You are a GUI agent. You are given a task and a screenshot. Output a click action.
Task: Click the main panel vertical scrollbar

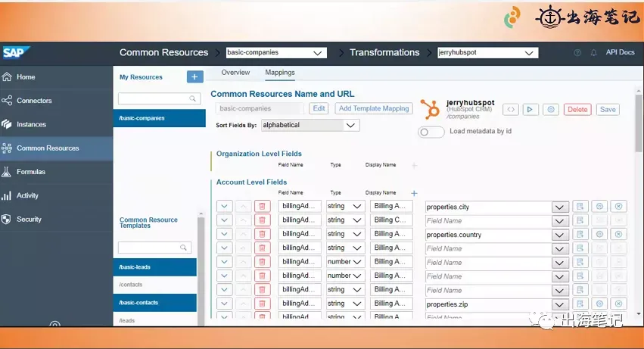(x=639, y=123)
